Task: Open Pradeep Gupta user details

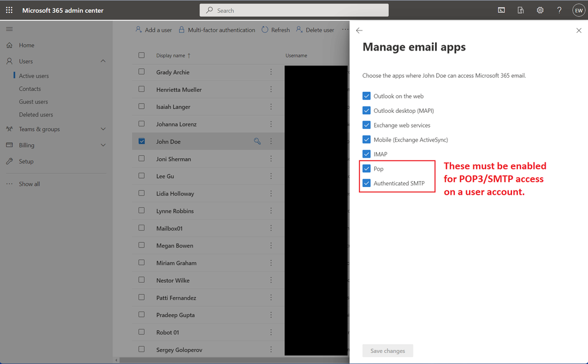Action: click(x=175, y=315)
